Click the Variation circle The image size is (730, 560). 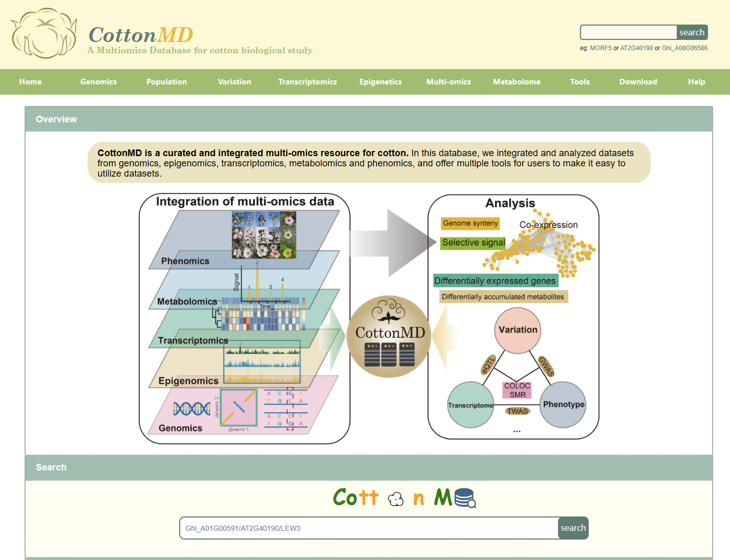[518, 330]
